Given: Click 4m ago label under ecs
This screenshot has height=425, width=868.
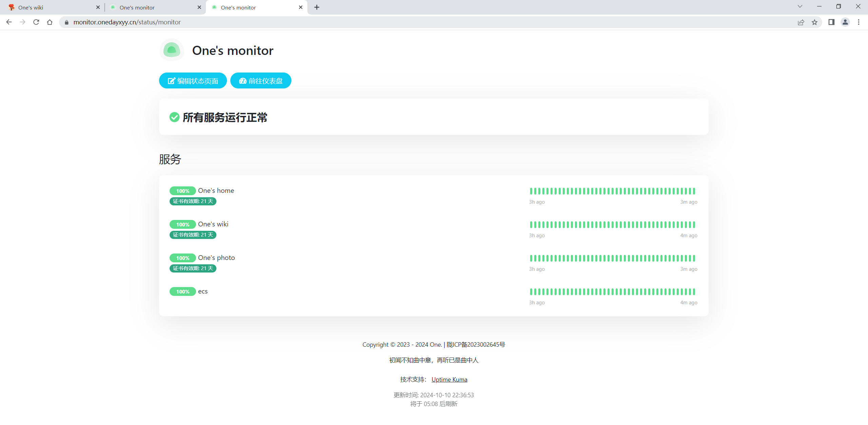Looking at the screenshot, I should (x=689, y=303).
